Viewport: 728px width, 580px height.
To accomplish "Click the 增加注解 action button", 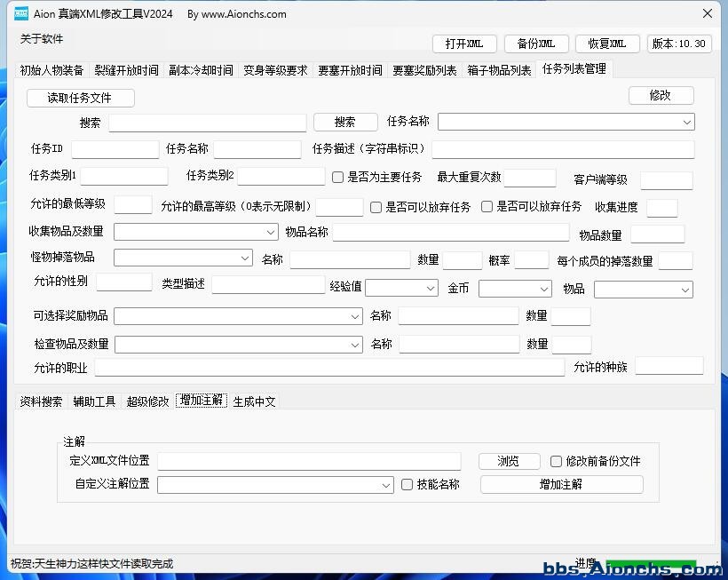I will click(x=562, y=485).
